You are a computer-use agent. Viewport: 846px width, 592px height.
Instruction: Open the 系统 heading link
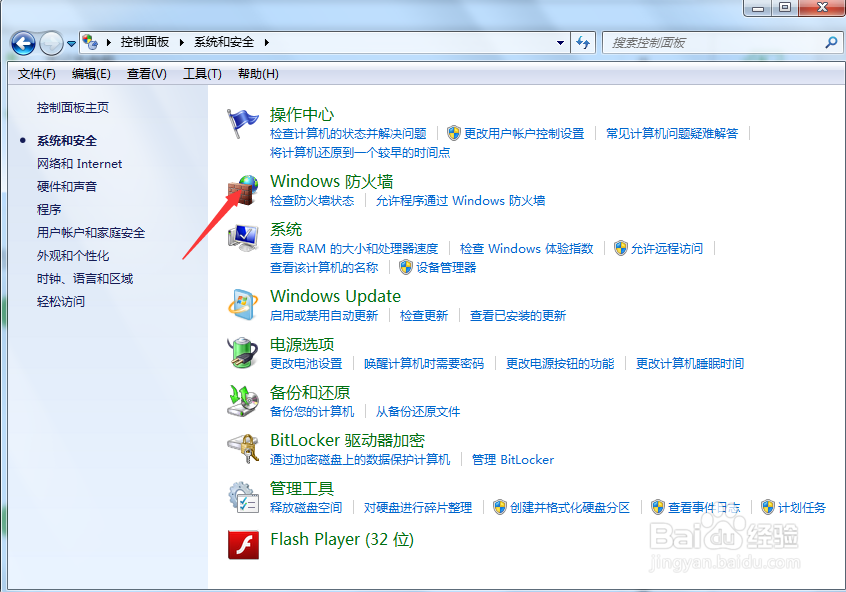pyautogui.click(x=286, y=229)
